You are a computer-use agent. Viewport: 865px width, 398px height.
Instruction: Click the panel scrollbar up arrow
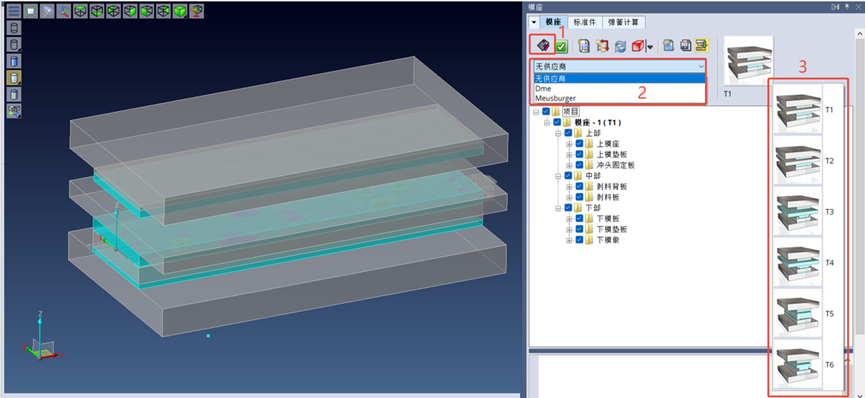click(860, 34)
